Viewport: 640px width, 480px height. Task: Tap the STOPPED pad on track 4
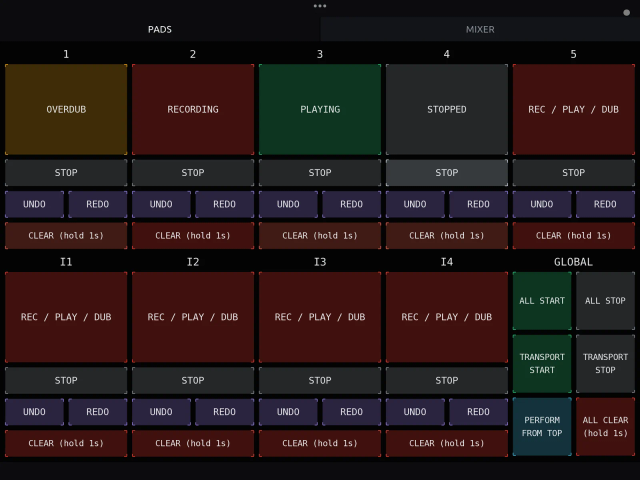click(447, 109)
